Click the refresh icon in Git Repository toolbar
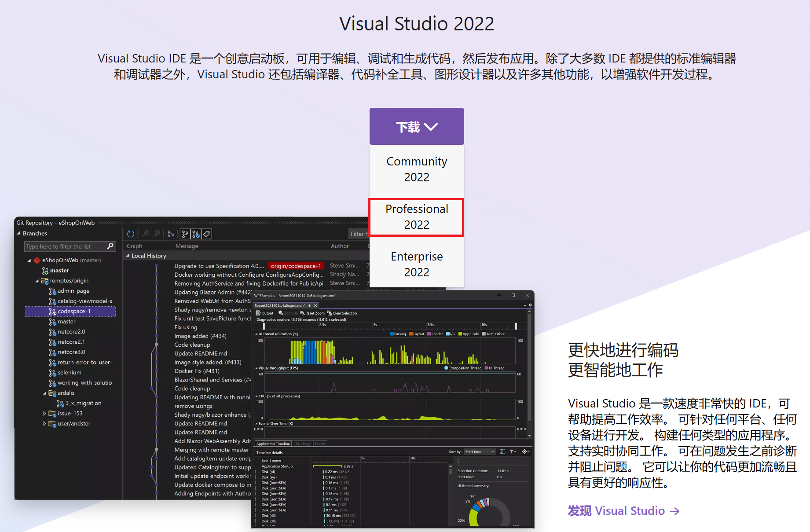 pos(131,234)
